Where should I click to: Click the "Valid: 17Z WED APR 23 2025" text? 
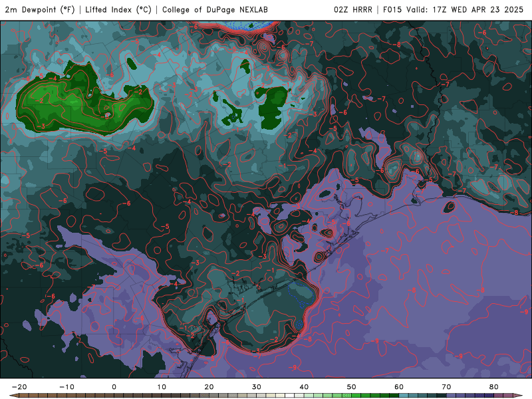click(465, 9)
